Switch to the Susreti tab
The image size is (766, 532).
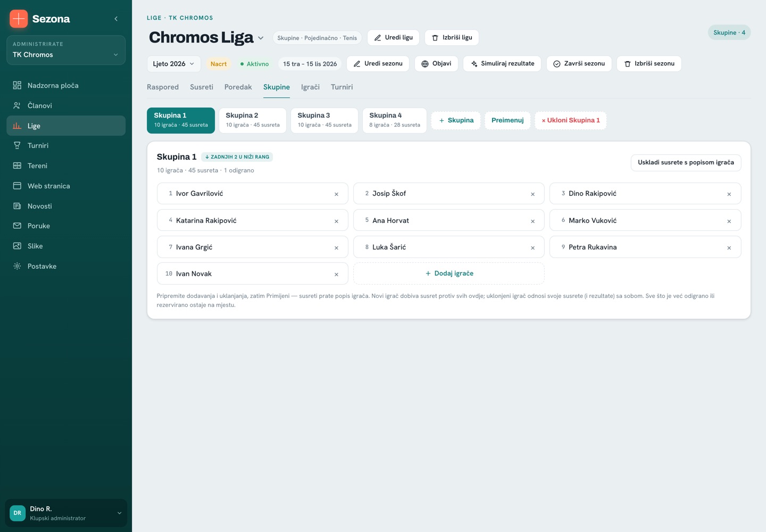tap(202, 87)
